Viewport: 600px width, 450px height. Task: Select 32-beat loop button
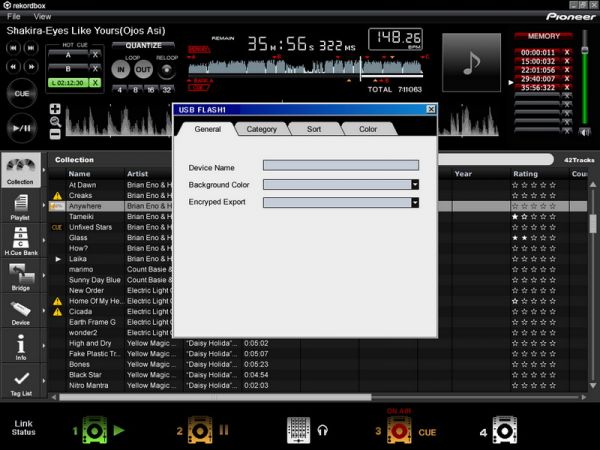pyautogui.click(x=167, y=90)
